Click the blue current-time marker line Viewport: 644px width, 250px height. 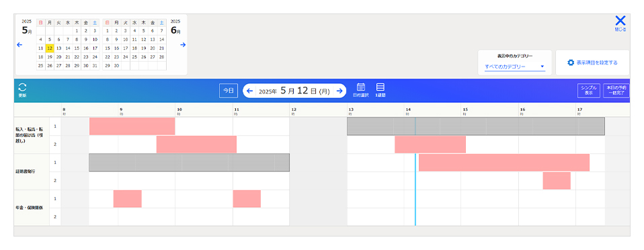415,190
